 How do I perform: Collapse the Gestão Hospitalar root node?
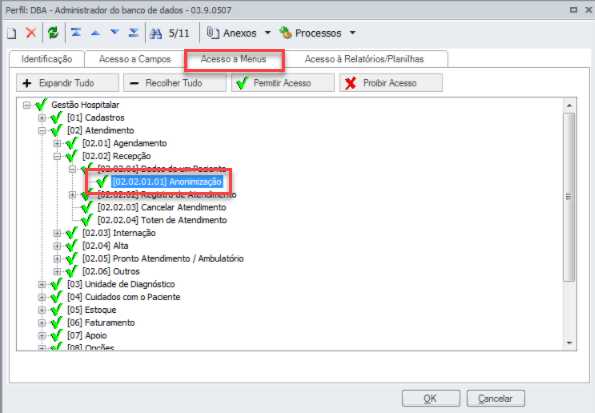[x=27, y=105]
